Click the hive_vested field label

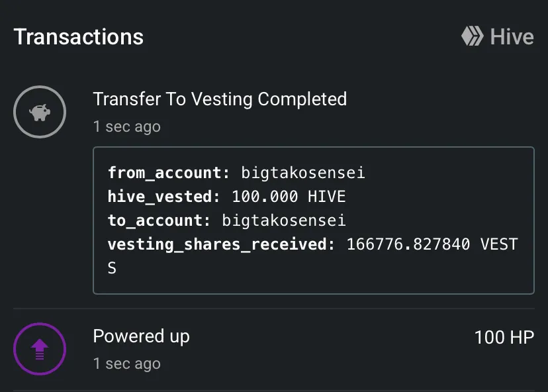(163, 197)
